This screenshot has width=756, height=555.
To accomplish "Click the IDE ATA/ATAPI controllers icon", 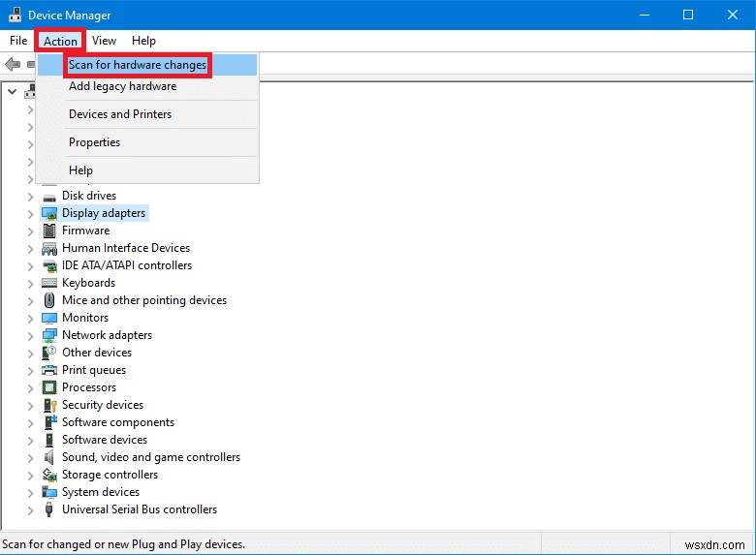I will (49, 266).
